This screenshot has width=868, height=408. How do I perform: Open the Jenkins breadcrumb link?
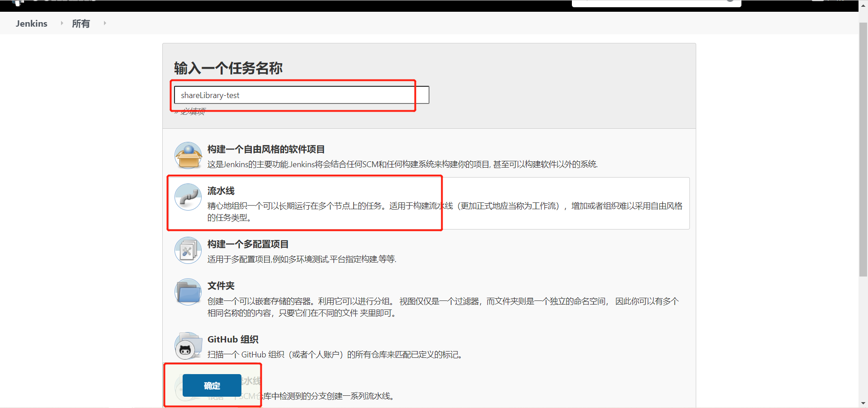click(32, 23)
